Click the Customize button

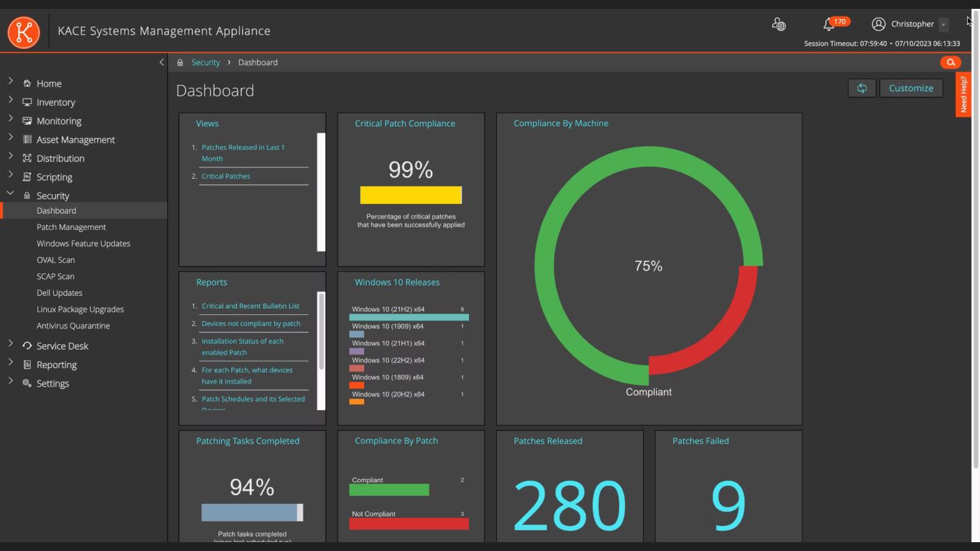click(x=911, y=88)
